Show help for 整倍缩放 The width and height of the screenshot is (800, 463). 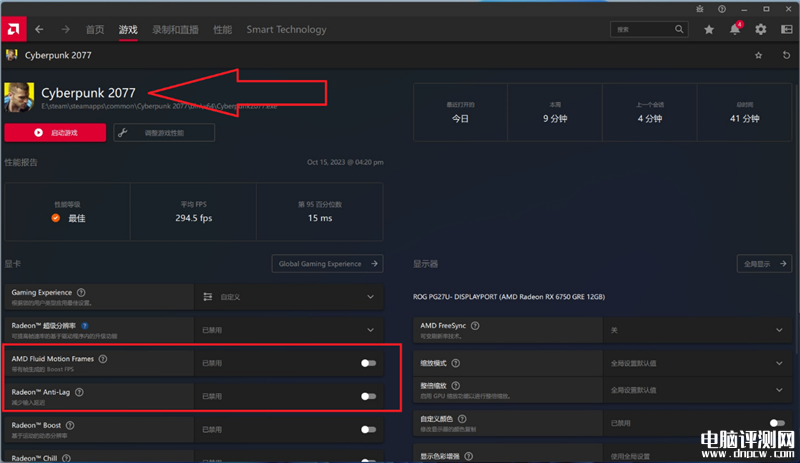456,385
